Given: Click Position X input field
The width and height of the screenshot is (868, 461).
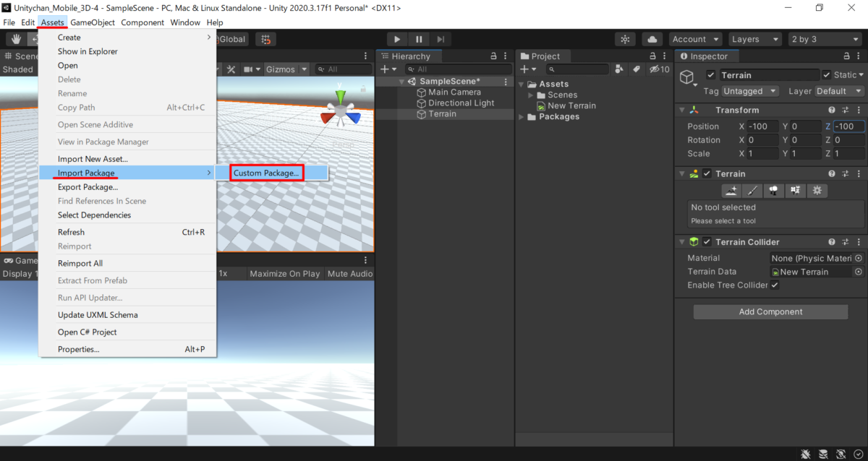Looking at the screenshot, I should pos(762,126).
